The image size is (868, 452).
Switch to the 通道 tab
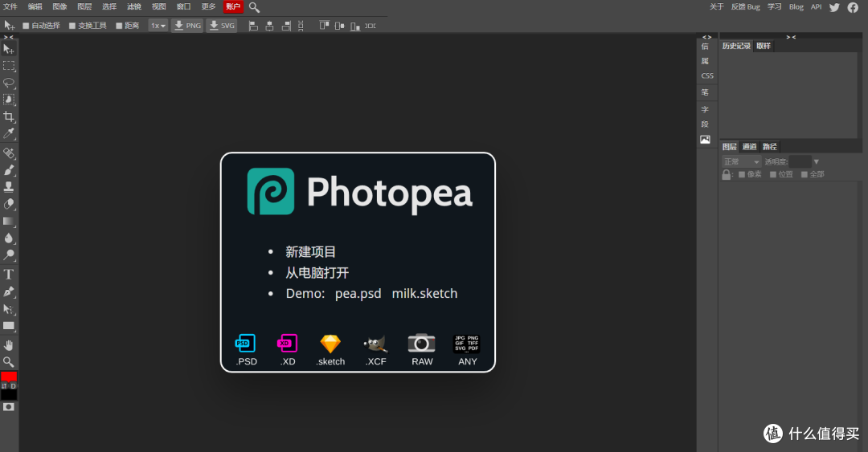pos(750,147)
